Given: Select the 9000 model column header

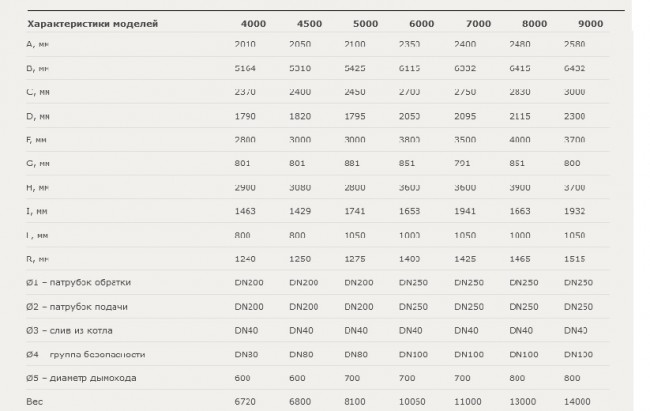Looking at the screenshot, I should (x=591, y=24).
